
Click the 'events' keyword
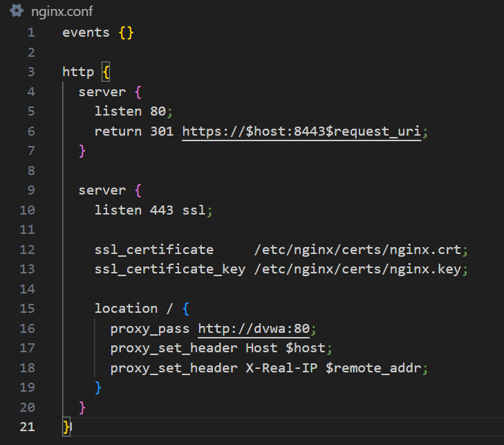click(86, 33)
